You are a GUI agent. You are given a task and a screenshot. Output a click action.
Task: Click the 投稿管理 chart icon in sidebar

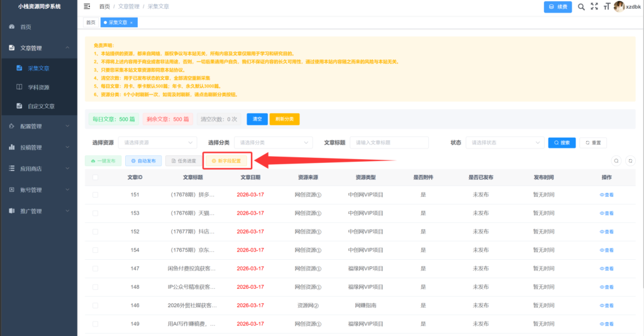coord(12,147)
